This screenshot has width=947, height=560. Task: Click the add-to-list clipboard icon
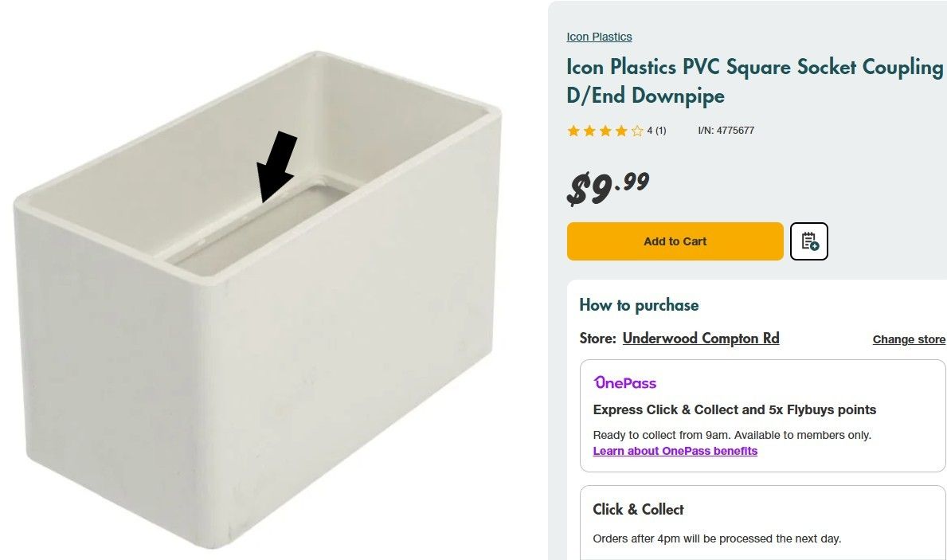pyautogui.click(x=809, y=241)
